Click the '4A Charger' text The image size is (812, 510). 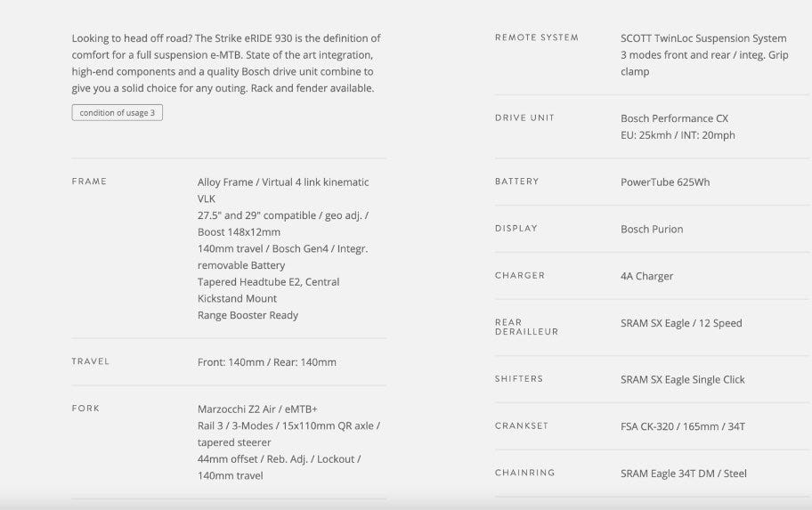click(x=646, y=277)
